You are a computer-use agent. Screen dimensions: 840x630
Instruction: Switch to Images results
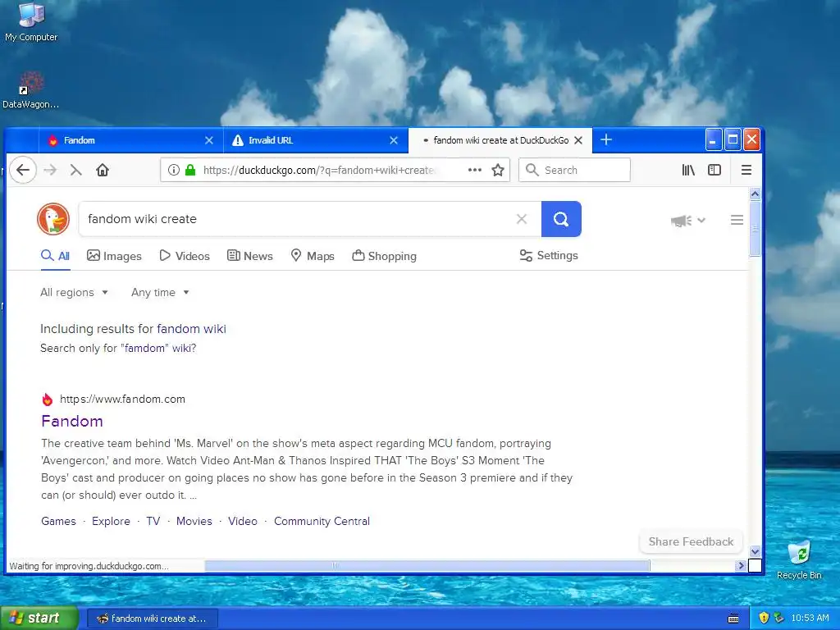click(x=114, y=256)
